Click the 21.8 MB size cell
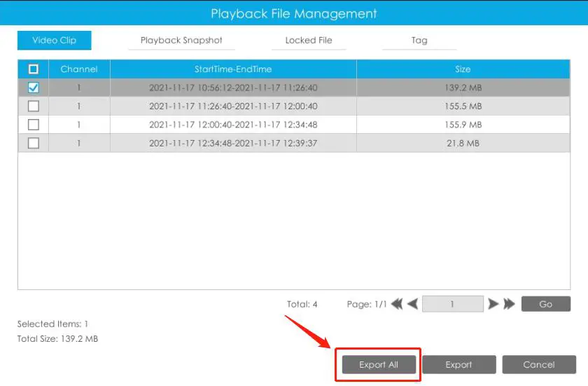The image size is (588, 386). [x=463, y=143]
